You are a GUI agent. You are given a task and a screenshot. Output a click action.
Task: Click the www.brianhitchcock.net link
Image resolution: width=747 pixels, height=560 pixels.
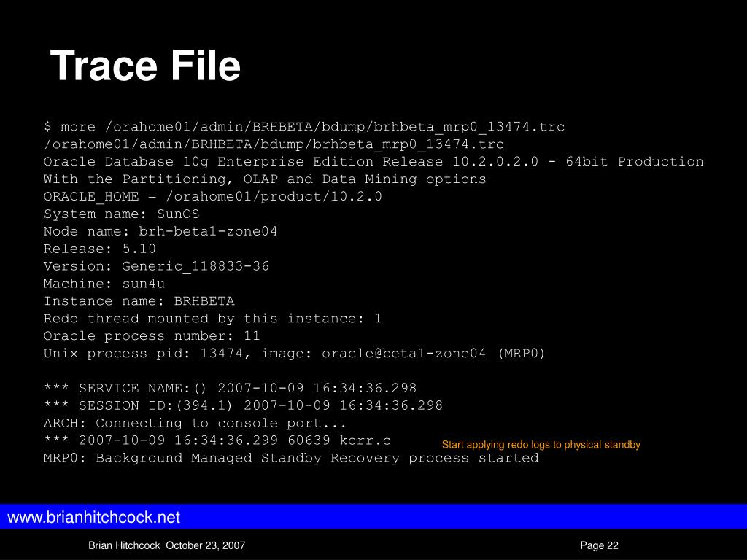tap(94, 517)
